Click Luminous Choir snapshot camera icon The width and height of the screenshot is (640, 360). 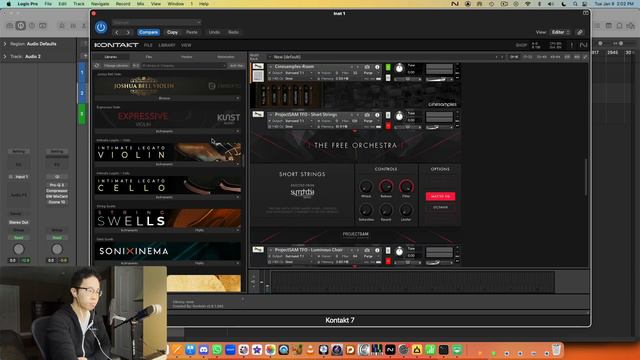pos(367,250)
